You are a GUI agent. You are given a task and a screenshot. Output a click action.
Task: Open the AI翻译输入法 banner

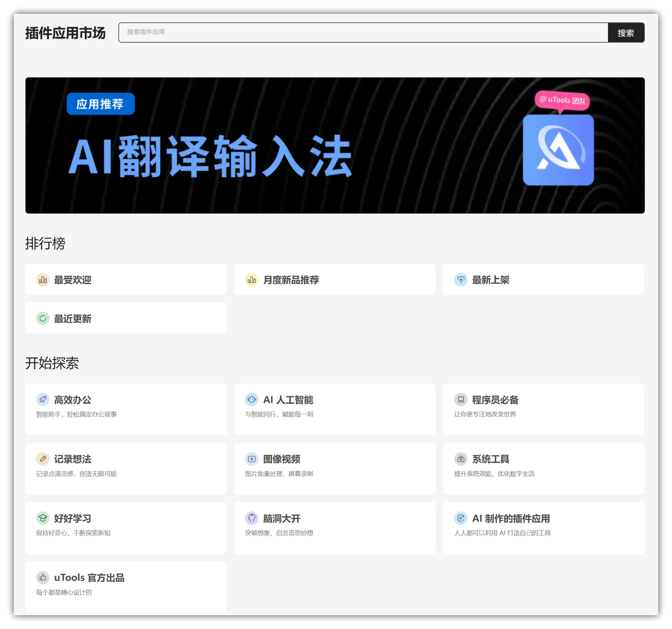335,145
